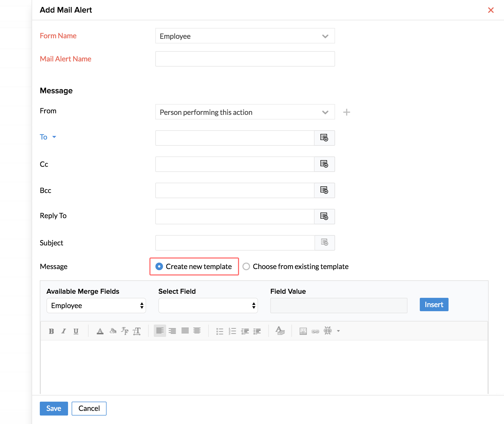Insert a numbered list in message

(232, 331)
